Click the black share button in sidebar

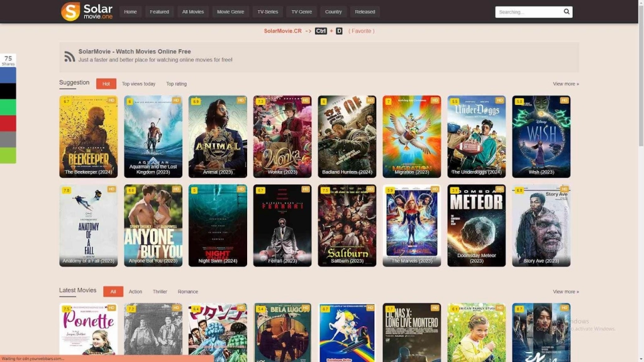[x=8, y=91]
